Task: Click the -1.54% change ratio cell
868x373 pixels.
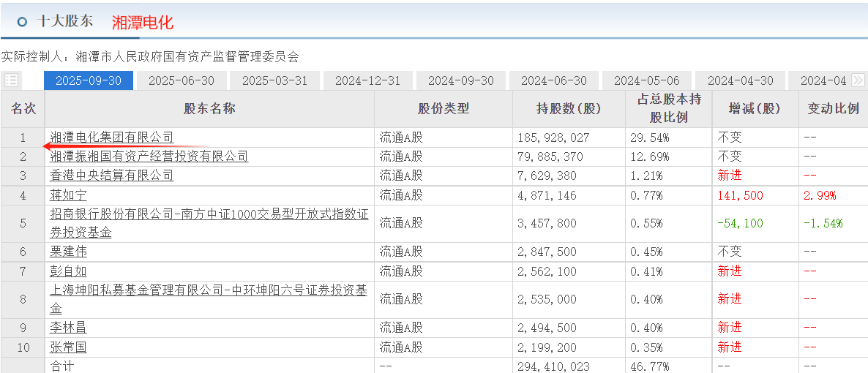Action: tap(823, 224)
